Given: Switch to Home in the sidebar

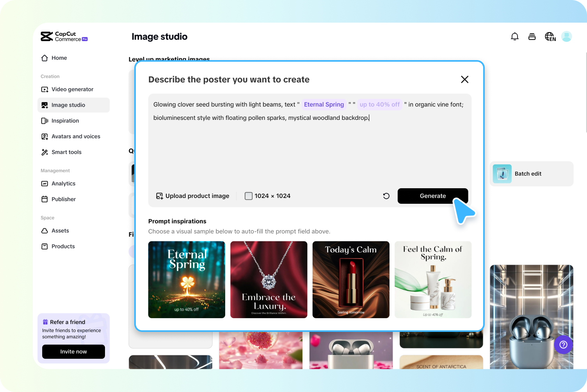Looking at the screenshot, I should point(59,58).
